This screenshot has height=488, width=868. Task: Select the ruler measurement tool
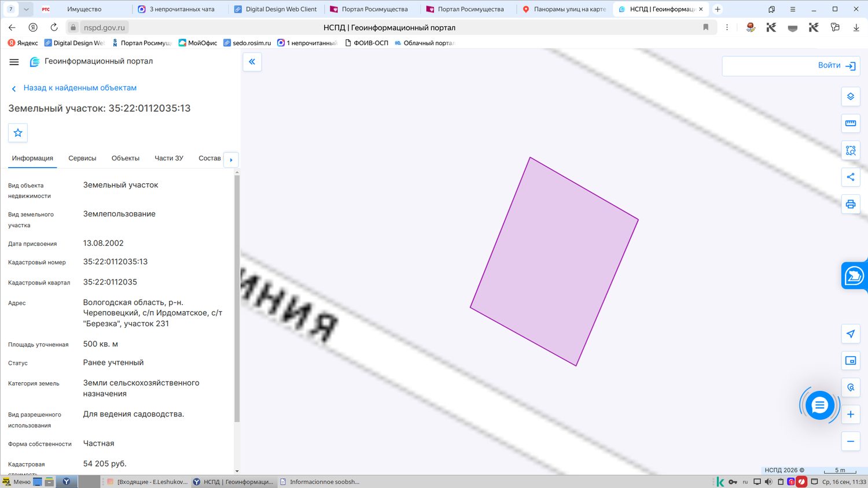coord(851,123)
